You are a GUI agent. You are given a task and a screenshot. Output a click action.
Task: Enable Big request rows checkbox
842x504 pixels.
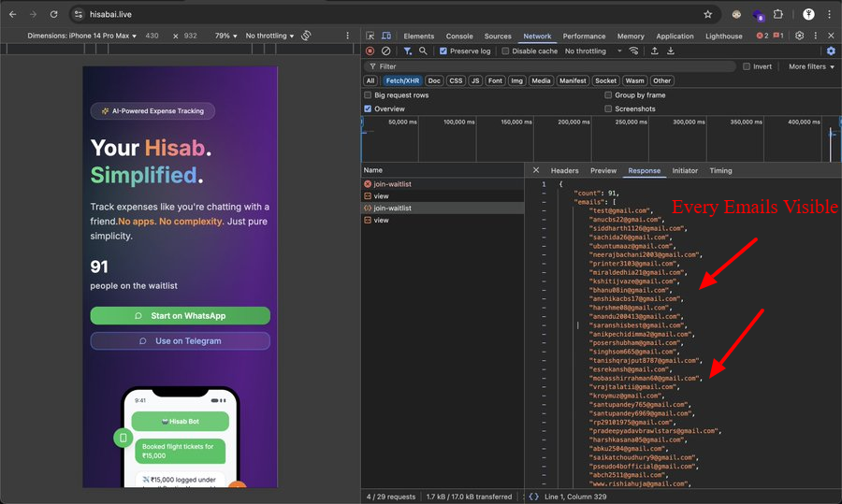[368, 95]
